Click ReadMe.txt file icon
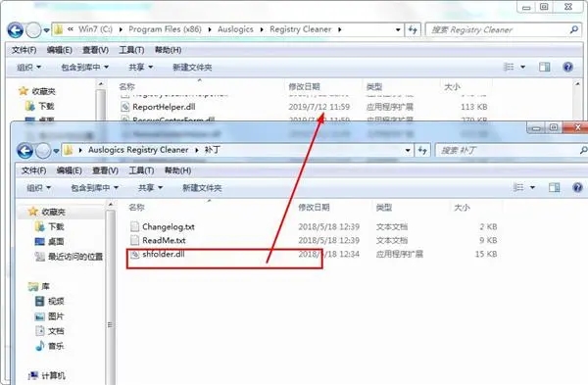588x385 pixels. [x=134, y=240]
